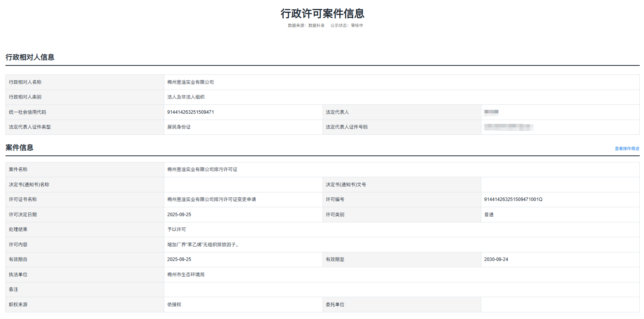
Task: Click the 许可内容 text about 苯乙烯
Action: (x=204, y=245)
